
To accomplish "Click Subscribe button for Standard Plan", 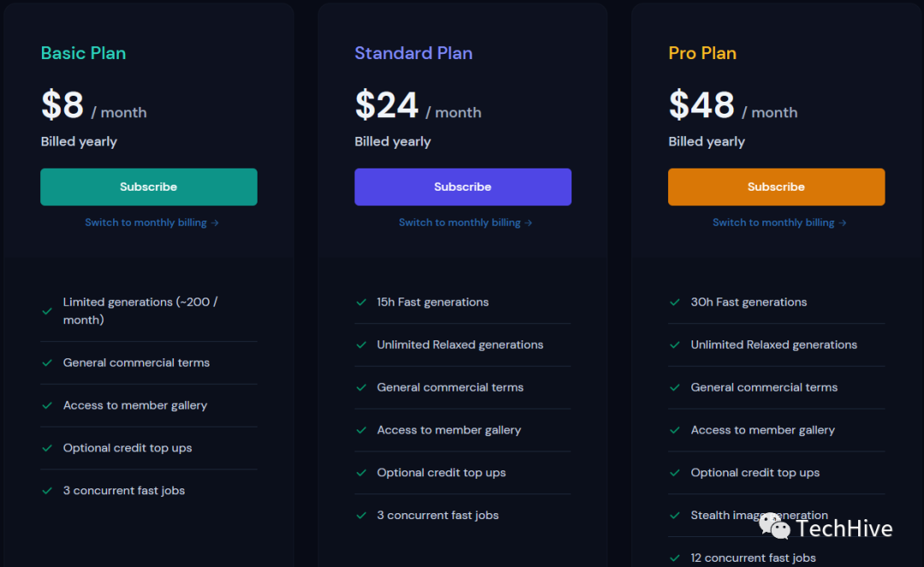I will [463, 187].
